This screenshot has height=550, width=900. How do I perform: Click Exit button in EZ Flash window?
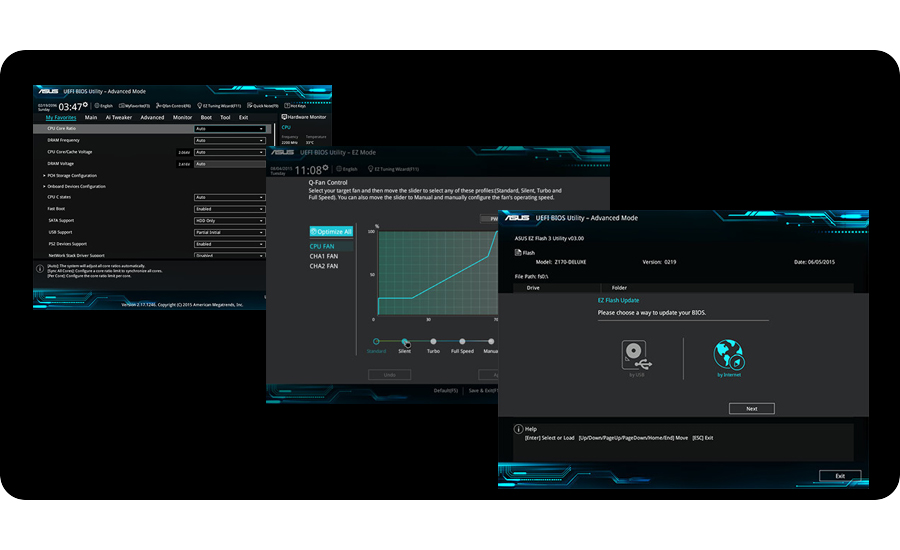[x=840, y=476]
